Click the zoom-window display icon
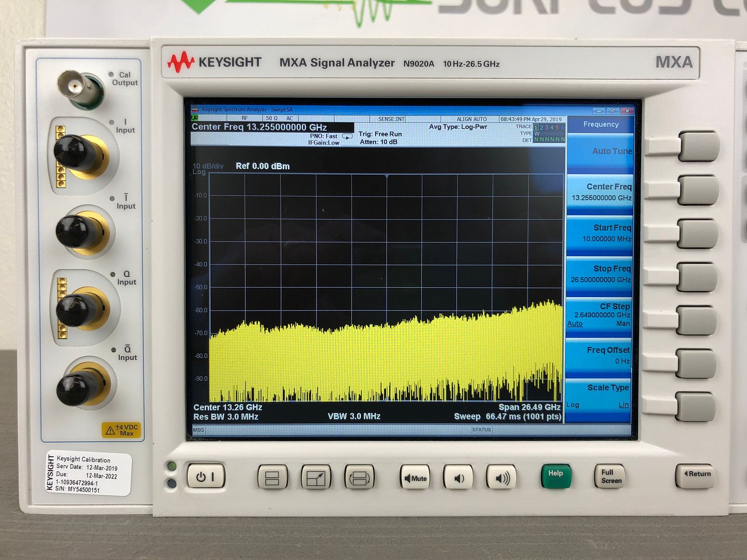This screenshot has height=560, width=747. click(315, 478)
